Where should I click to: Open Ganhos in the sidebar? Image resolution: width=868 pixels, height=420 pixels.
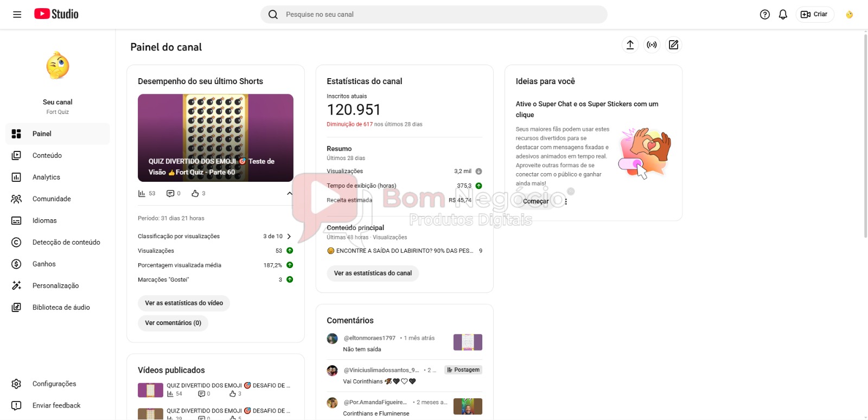58,264
